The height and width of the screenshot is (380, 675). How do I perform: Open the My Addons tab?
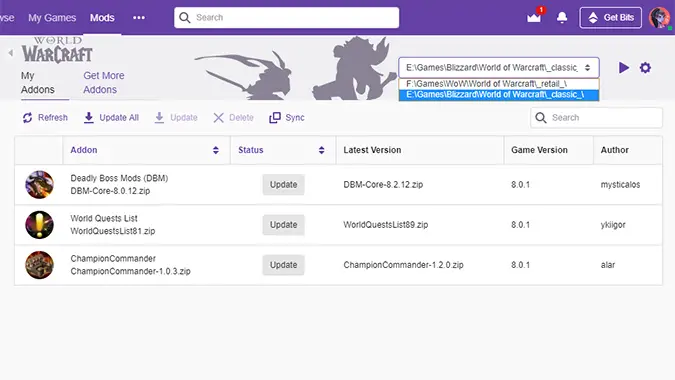pyautogui.click(x=38, y=83)
